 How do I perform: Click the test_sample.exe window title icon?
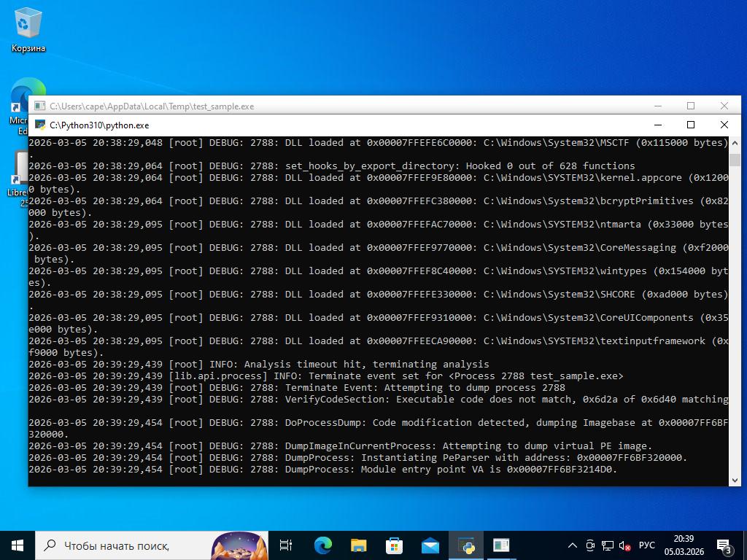40,106
